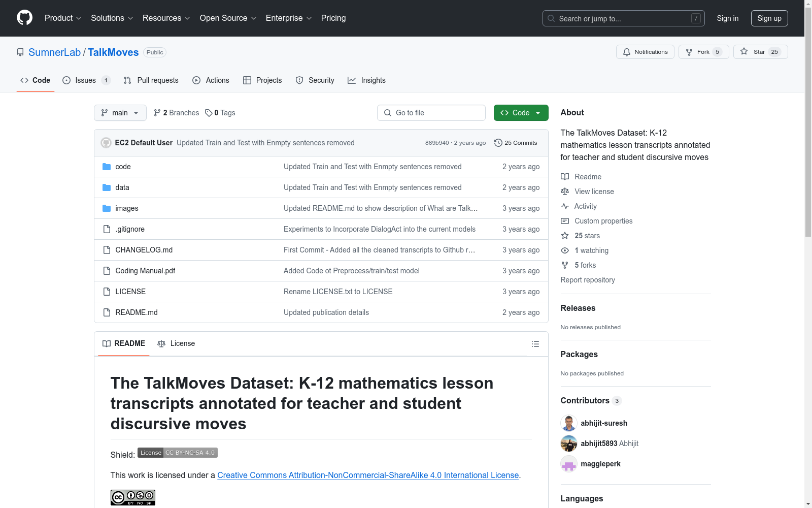Image resolution: width=812 pixels, height=508 pixels.
Task: Open abhijit-suresh avatar thumbnail
Action: (569, 423)
